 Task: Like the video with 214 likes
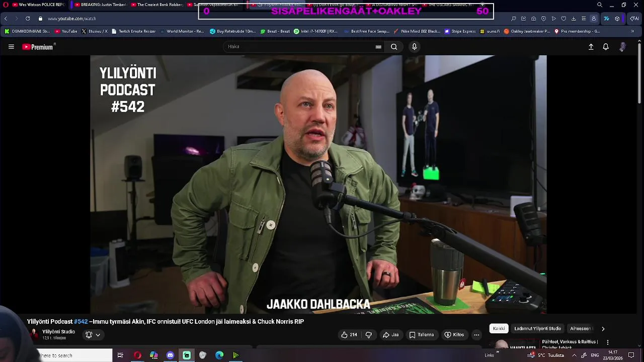point(349,335)
